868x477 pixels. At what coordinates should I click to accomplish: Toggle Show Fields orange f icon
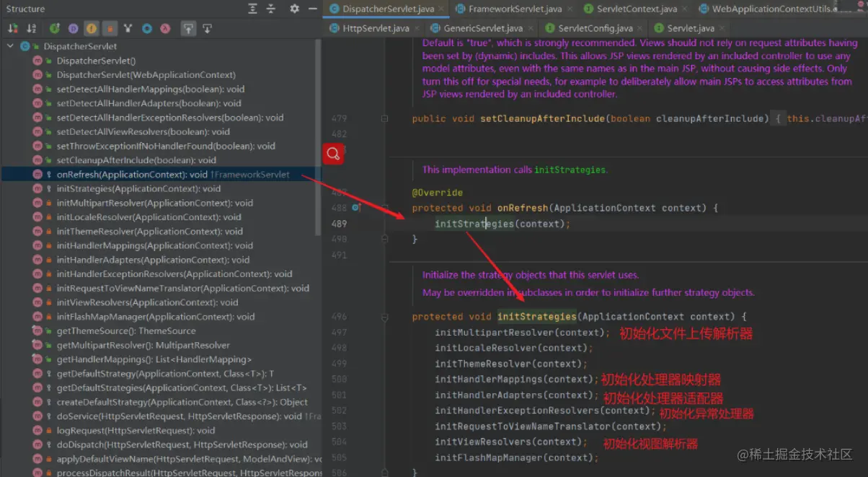pos(92,29)
